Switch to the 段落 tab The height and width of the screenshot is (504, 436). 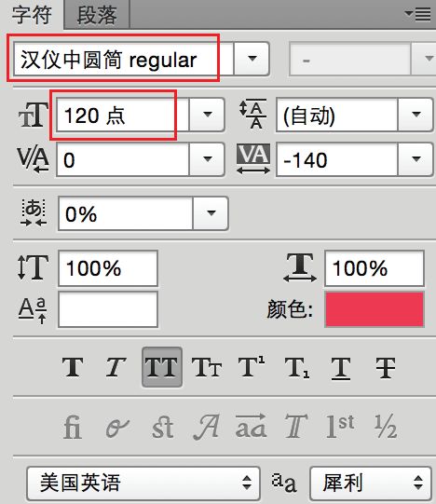[x=97, y=15]
